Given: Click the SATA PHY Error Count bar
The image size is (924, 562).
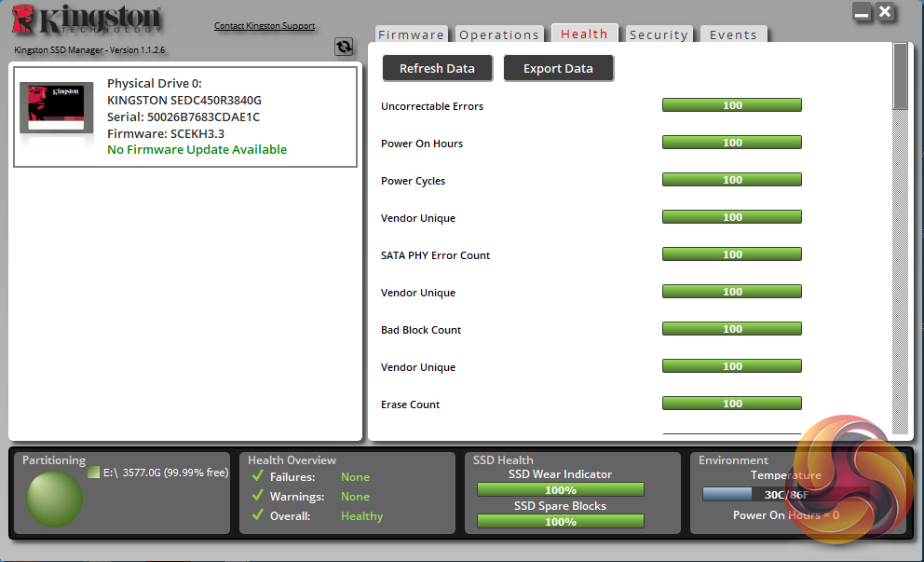Looking at the screenshot, I should click(732, 254).
